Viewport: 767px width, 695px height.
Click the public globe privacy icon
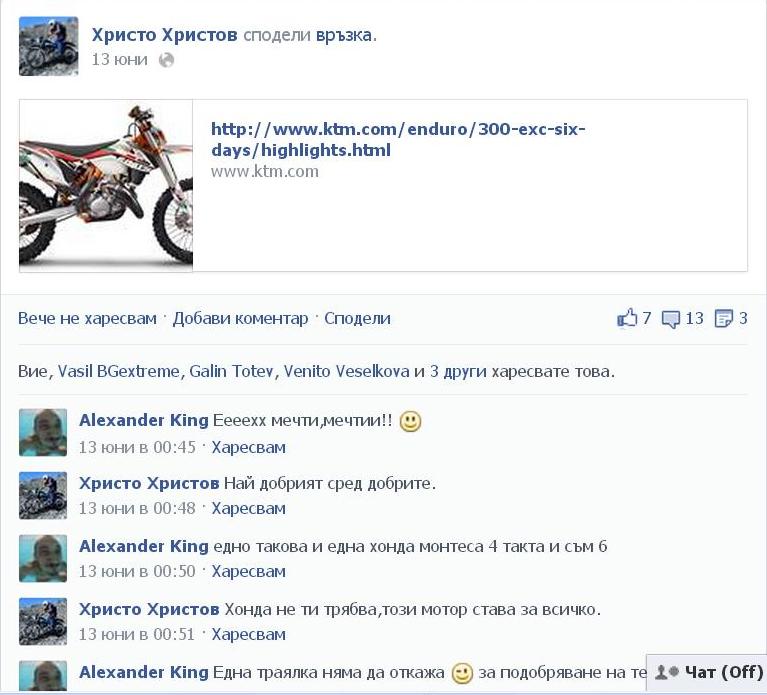(x=166, y=60)
